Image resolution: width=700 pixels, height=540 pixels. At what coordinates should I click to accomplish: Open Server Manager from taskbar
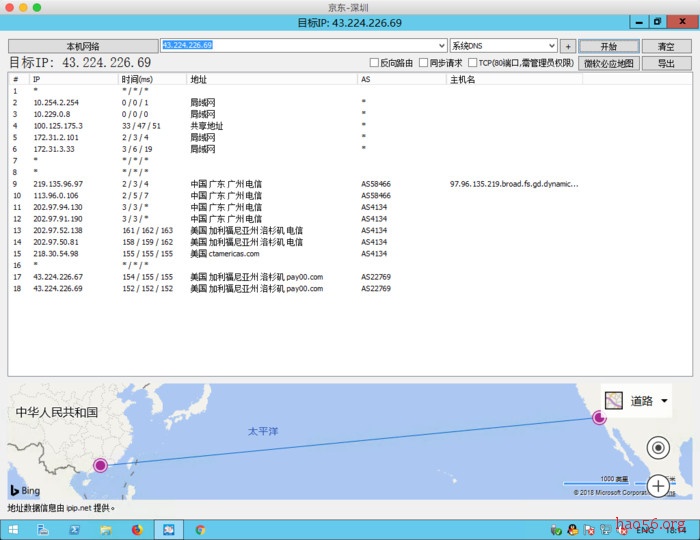pyautogui.click(x=43, y=530)
